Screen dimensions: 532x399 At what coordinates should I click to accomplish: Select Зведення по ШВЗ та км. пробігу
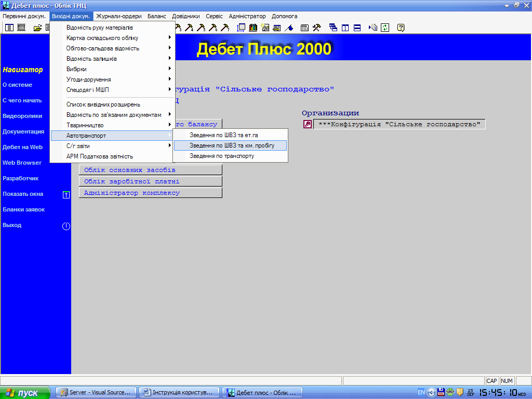coord(231,145)
